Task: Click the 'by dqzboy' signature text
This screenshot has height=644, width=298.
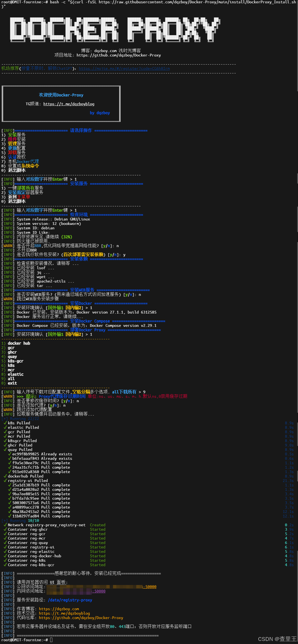Action: tap(100, 113)
